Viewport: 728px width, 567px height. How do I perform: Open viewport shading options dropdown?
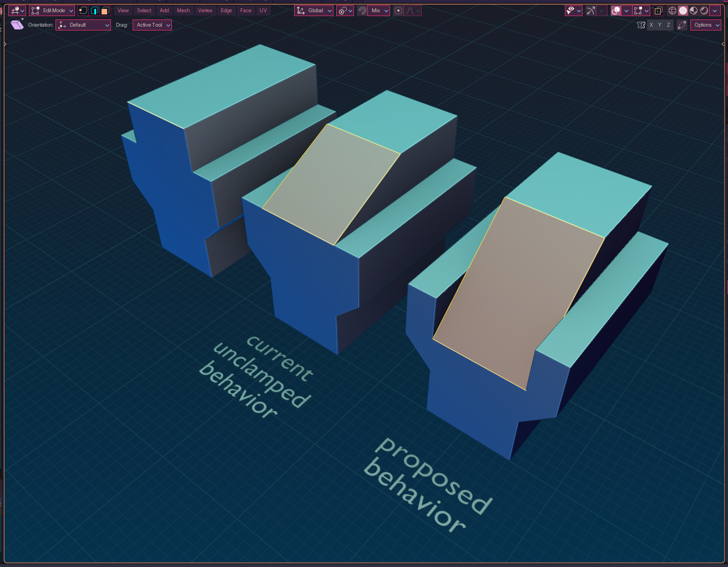715,11
